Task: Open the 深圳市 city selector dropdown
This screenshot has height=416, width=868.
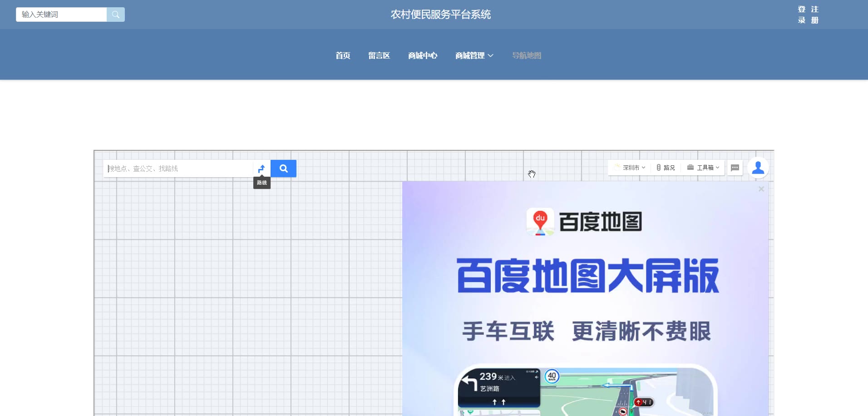Action: pyautogui.click(x=630, y=168)
